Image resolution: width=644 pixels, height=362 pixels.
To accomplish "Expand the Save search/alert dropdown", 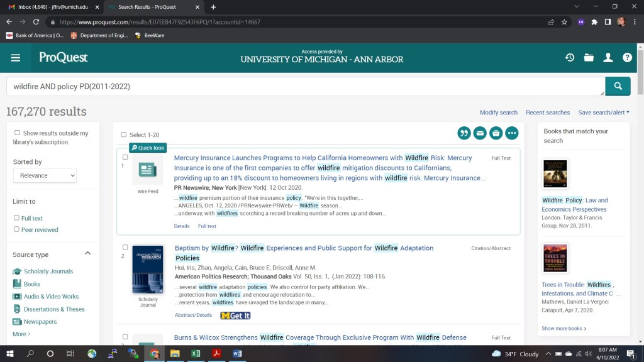I will (604, 112).
